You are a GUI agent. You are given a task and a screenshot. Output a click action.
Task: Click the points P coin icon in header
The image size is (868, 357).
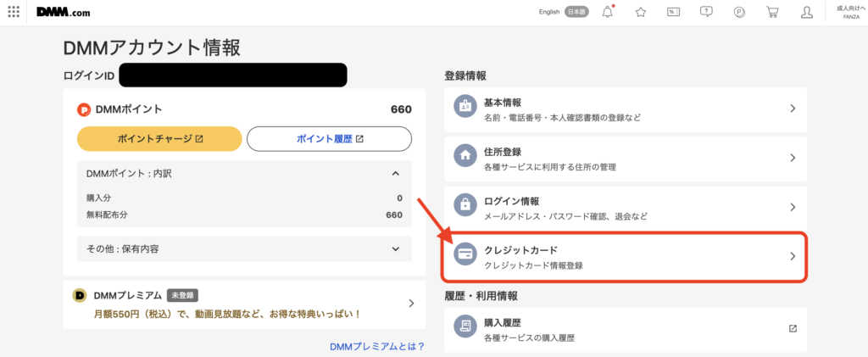click(x=739, y=13)
